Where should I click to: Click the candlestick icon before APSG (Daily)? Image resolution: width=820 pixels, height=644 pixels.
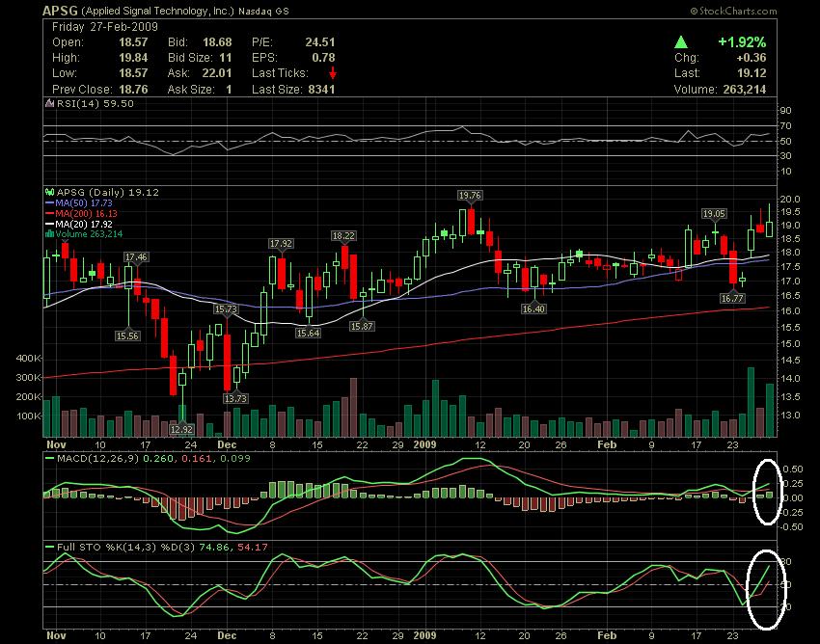tap(49, 193)
